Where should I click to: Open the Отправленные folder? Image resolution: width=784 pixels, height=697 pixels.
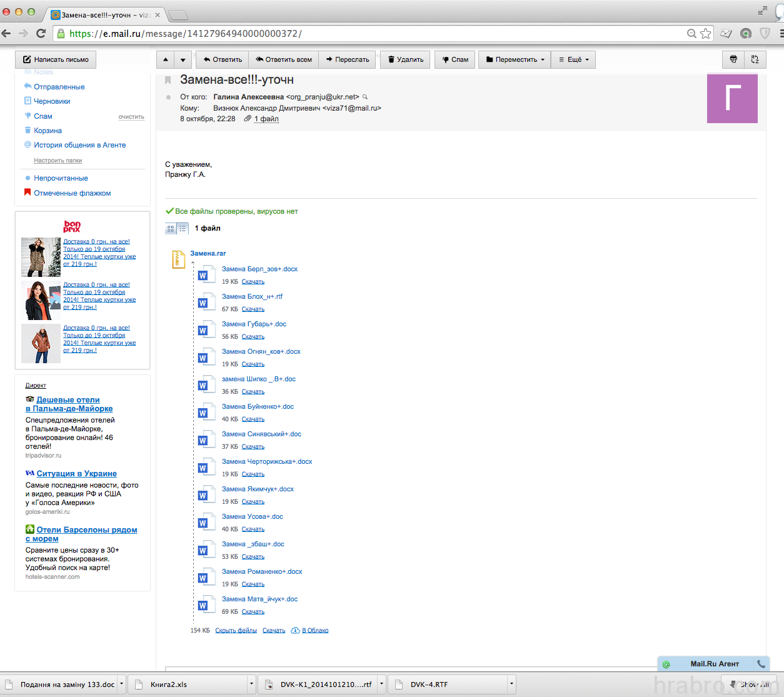pyautogui.click(x=59, y=87)
